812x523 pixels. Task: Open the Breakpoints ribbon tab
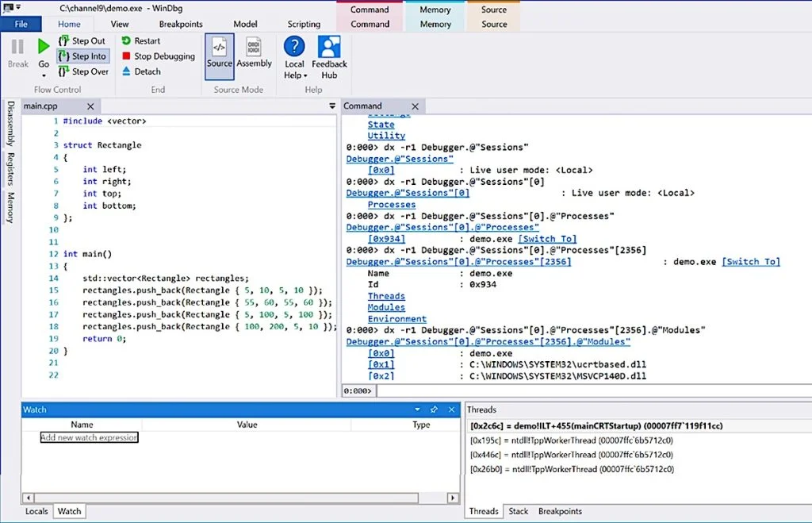point(181,25)
